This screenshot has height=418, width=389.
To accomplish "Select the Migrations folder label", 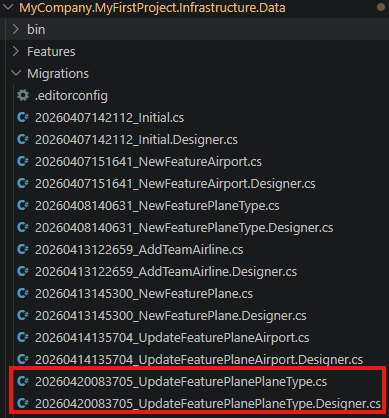I will tap(58, 74).
